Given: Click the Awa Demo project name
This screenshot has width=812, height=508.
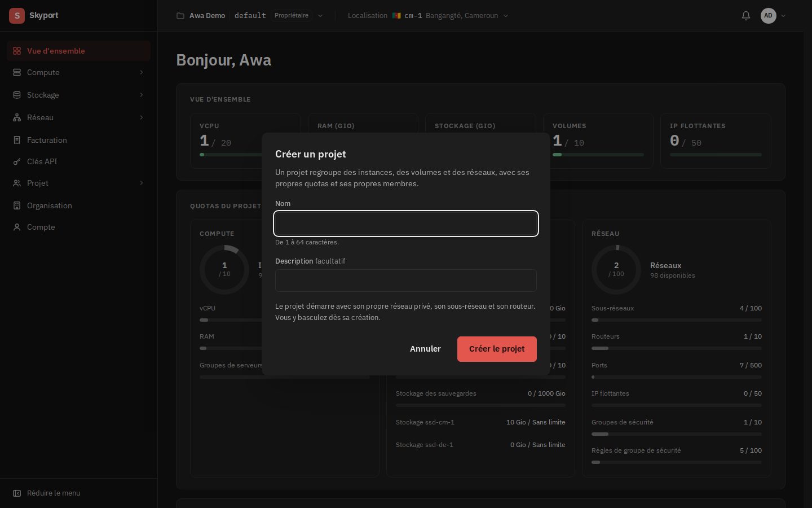Looking at the screenshot, I should click(x=207, y=16).
